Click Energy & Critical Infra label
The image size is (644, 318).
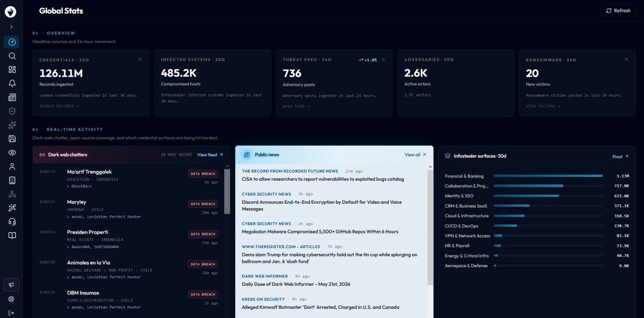(467, 256)
